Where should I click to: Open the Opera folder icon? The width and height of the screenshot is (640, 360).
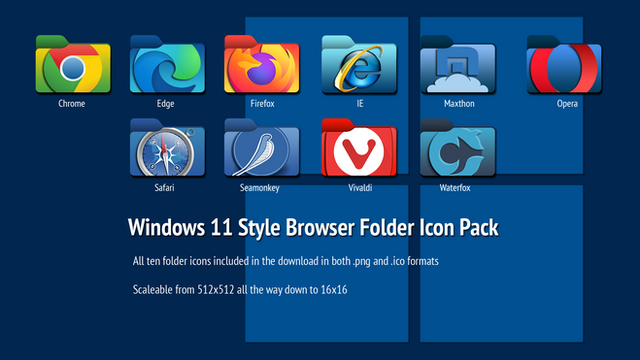coord(564,64)
